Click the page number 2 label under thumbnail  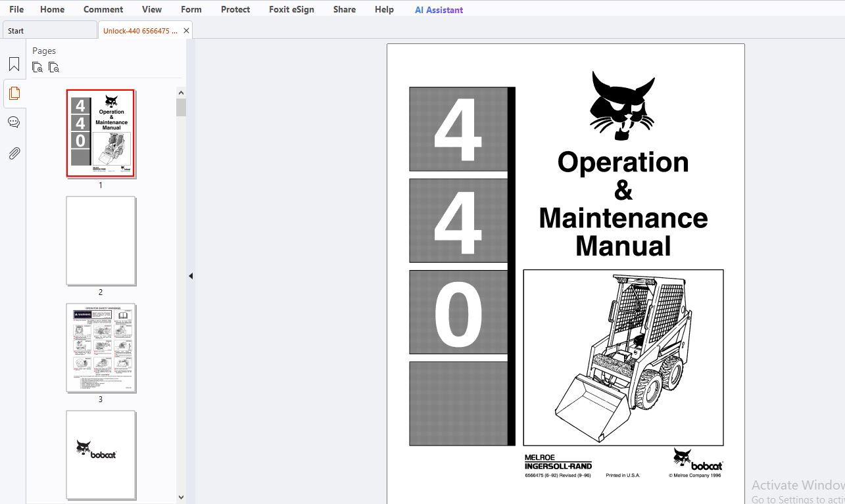(x=101, y=292)
